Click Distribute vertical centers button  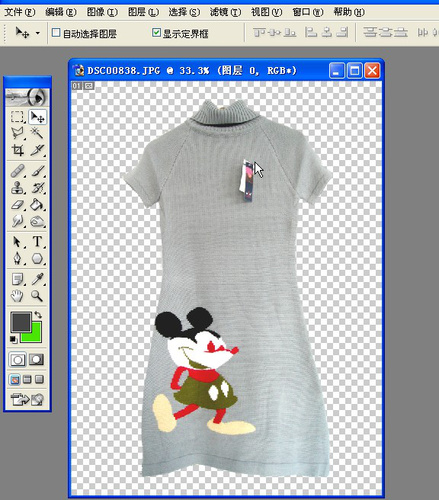pyautogui.click(x=385, y=32)
